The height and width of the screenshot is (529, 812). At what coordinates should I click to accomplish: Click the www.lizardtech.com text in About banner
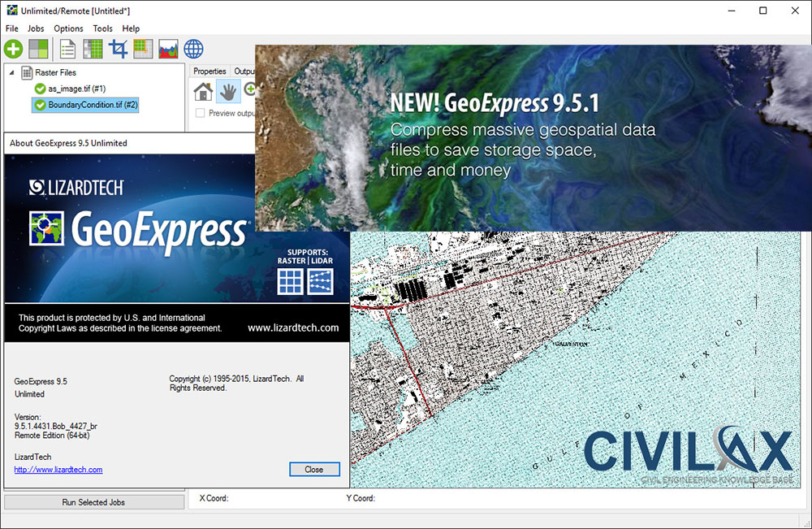(x=293, y=327)
